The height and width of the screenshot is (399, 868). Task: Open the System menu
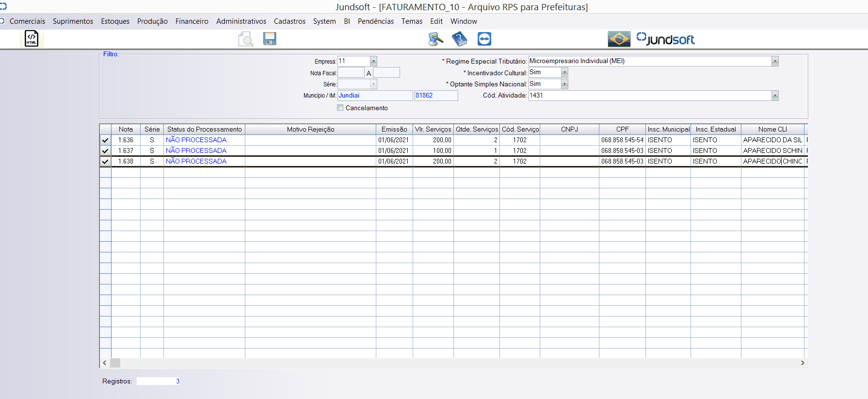[324, 21]
